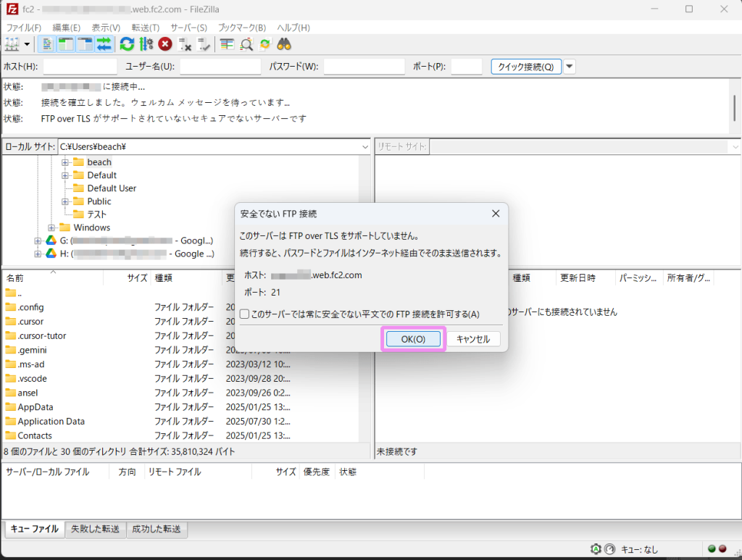Image resolution: width=742 pixels, height=560 pixels.
Task: Sort local files by サイズ column
Action: [127, 277]
